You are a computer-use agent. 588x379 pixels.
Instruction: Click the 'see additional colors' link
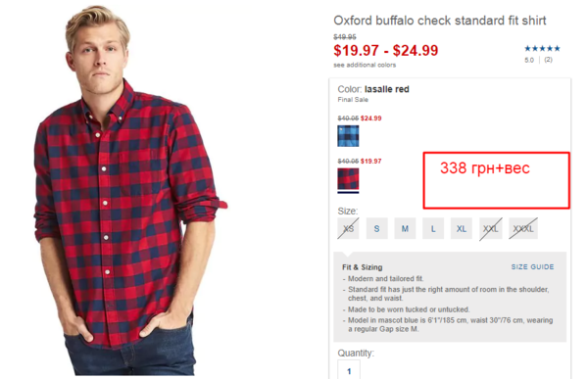365,65
